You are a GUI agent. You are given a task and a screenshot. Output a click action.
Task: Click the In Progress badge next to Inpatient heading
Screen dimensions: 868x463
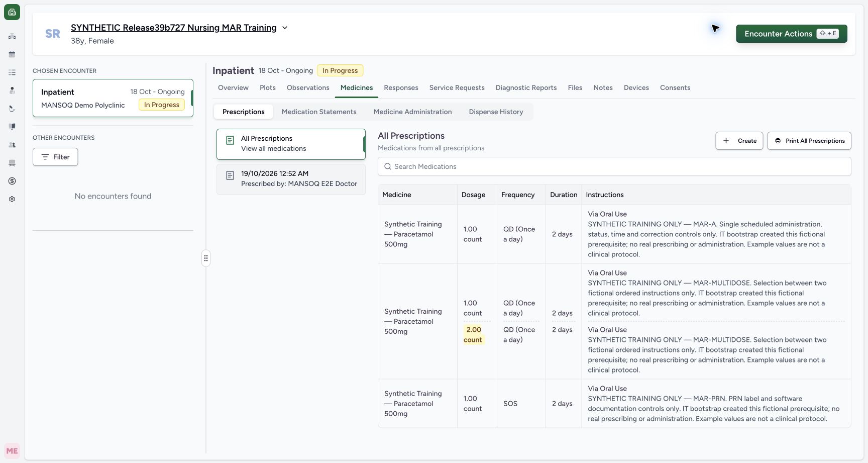coord(340,70)
